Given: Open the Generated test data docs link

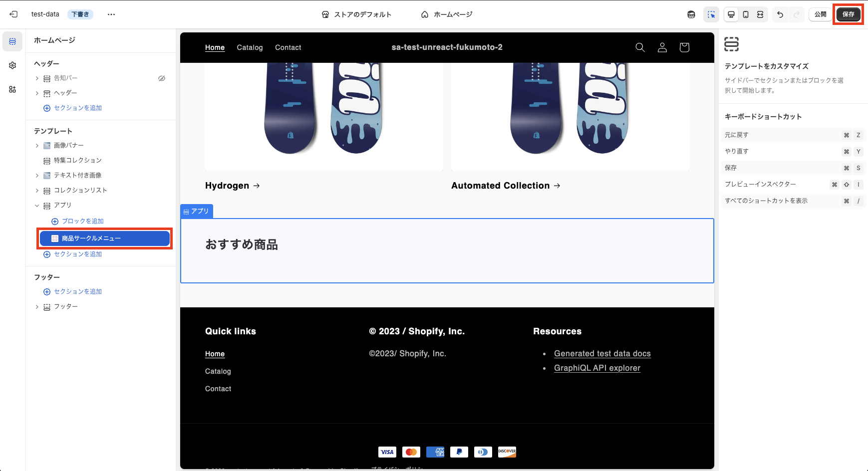Looking at the screenshot, I should click(x=602, y=353).
